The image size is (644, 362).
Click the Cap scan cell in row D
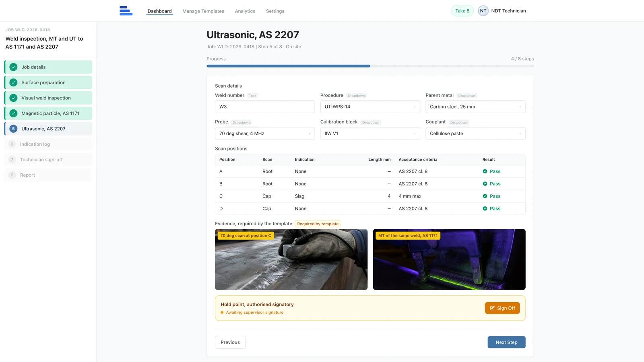[x=267, y=209]
